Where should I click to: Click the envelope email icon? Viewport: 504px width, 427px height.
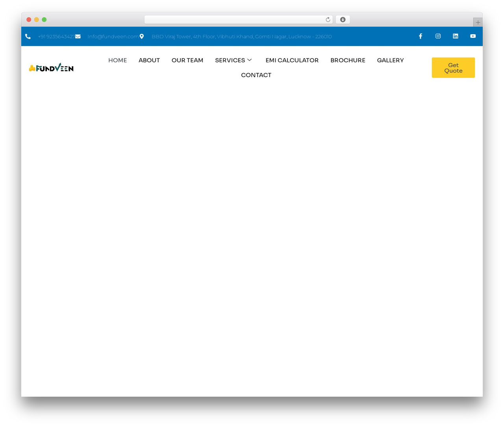pyautogui.click(x=78, y=37)
